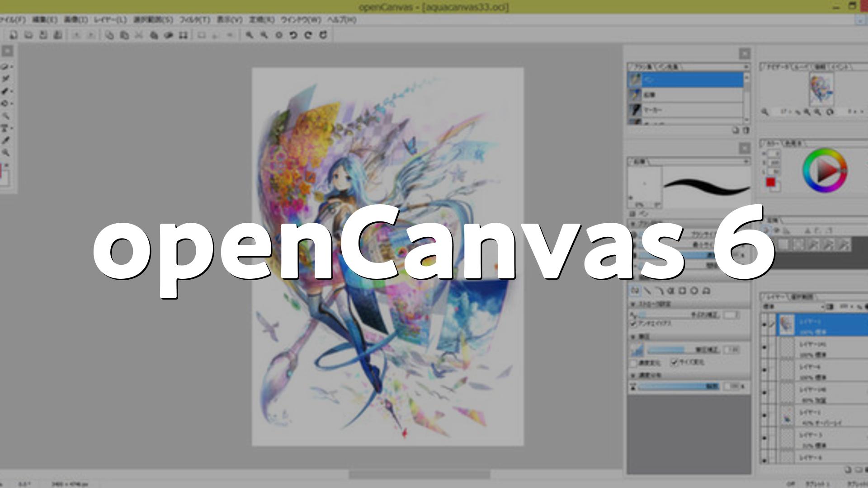Click the red foreground color swatch
Screen dimensions: 868x488
pos(770,182)
